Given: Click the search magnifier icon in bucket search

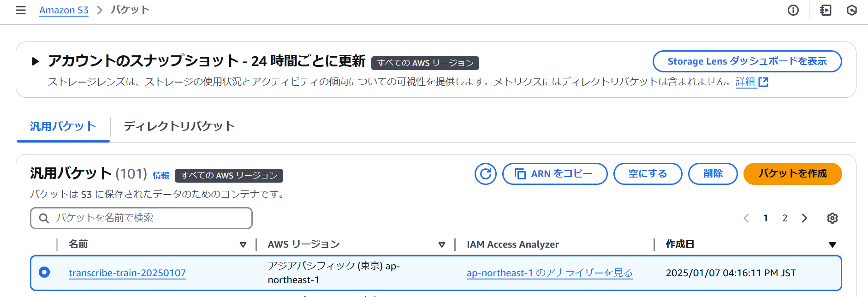Looking at the screenshot, I should click(44, 218).
